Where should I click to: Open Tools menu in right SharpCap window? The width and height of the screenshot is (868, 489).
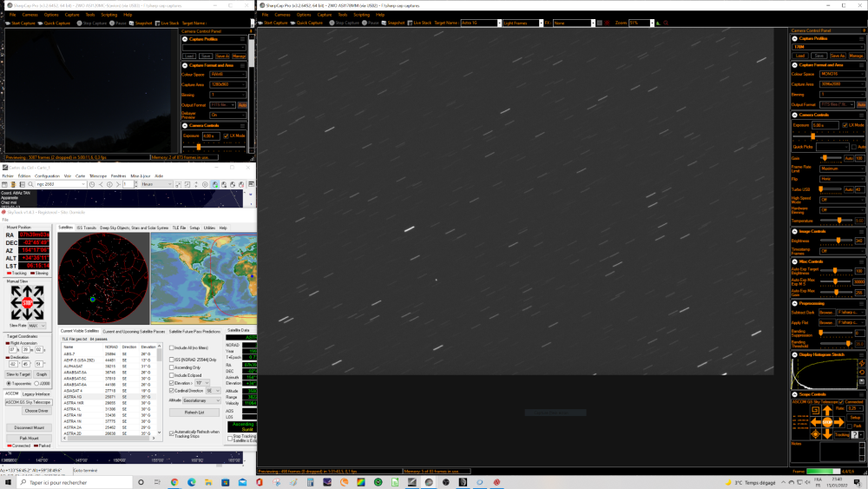(x=343, y=15)
